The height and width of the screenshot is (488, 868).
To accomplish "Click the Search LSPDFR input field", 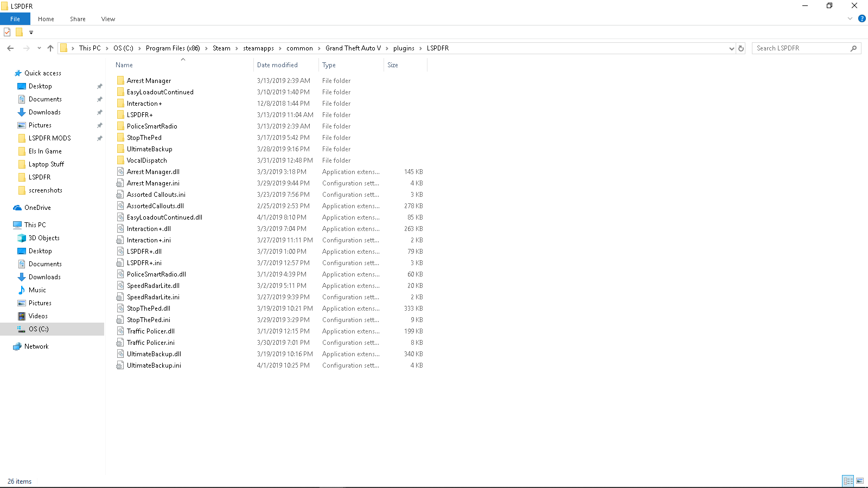I will click(x=802, y=48).
